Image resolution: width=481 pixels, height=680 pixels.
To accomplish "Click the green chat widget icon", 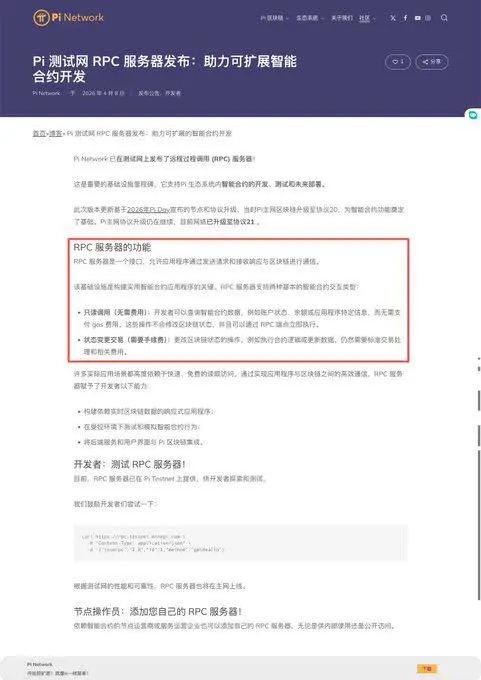I will click(473, 115).
